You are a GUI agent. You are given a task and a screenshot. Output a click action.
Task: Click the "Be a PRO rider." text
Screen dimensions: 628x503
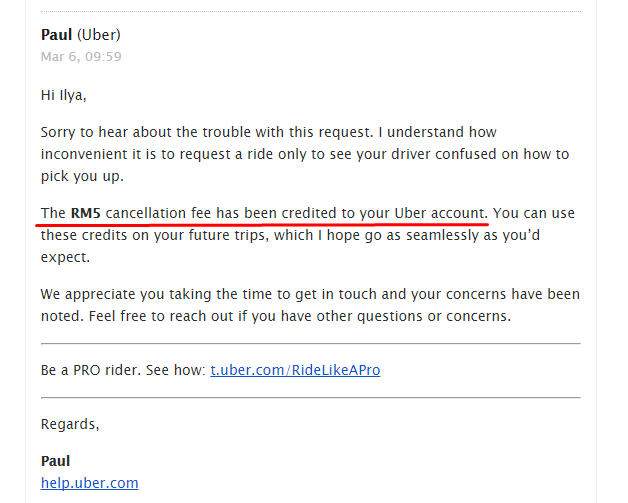(86, 370)
